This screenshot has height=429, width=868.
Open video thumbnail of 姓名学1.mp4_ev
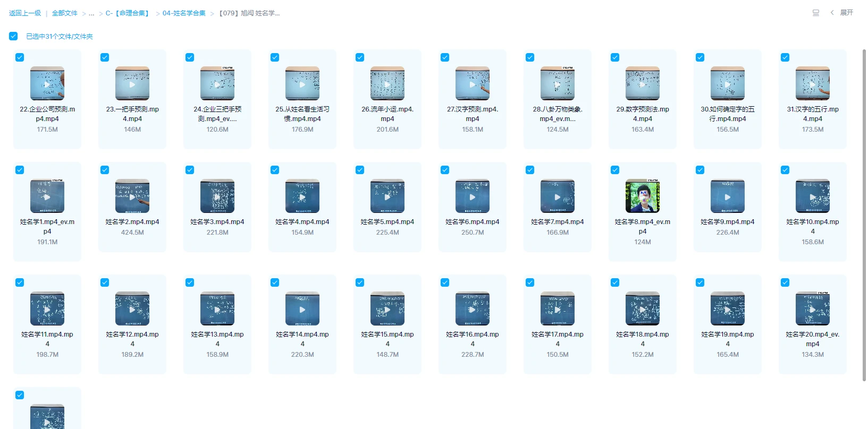(47, 196)
